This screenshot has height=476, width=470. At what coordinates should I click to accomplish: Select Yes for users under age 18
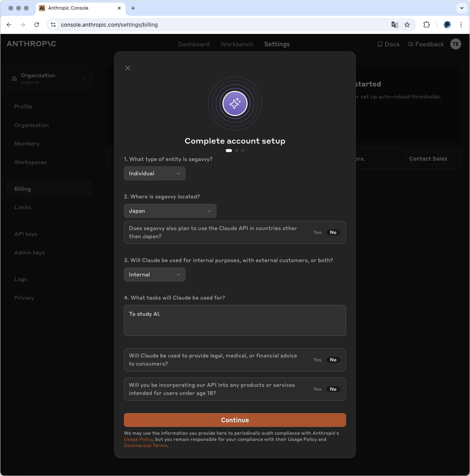[317, 389]
